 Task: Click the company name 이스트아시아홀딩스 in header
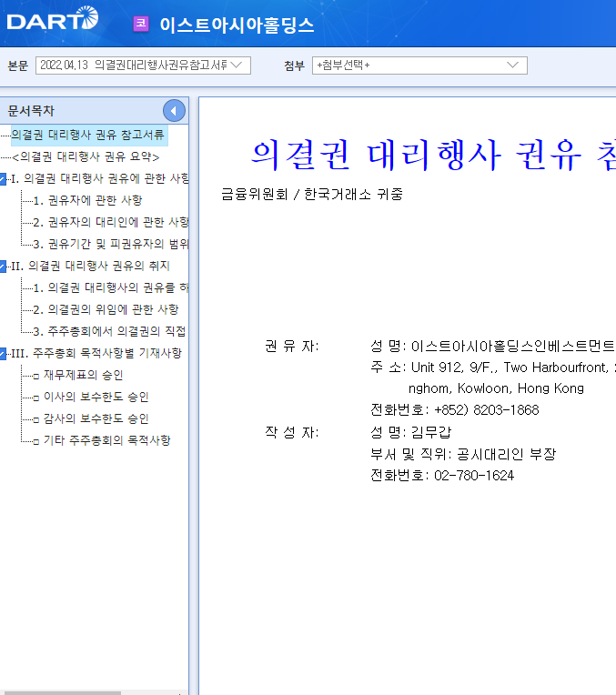point(237,25)
